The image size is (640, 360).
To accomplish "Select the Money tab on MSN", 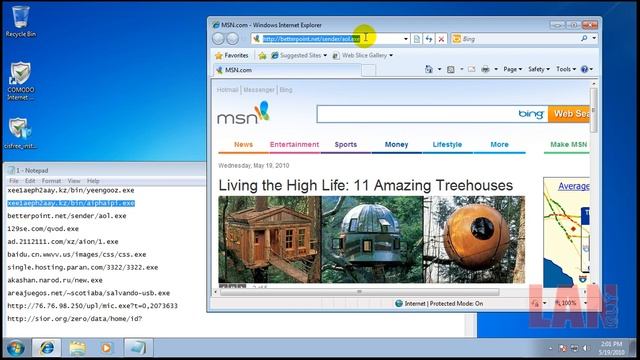I will pyautogui.click(x=396, y=144).
